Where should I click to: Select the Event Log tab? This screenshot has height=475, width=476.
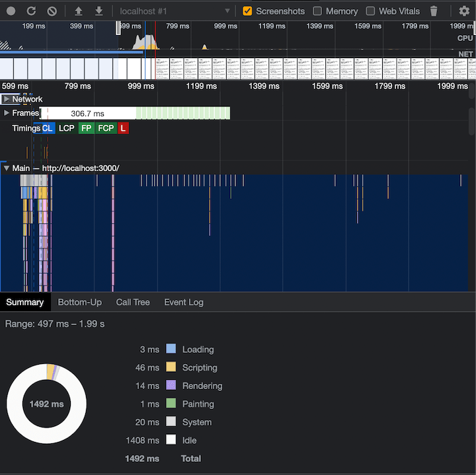tap(184, 302)
